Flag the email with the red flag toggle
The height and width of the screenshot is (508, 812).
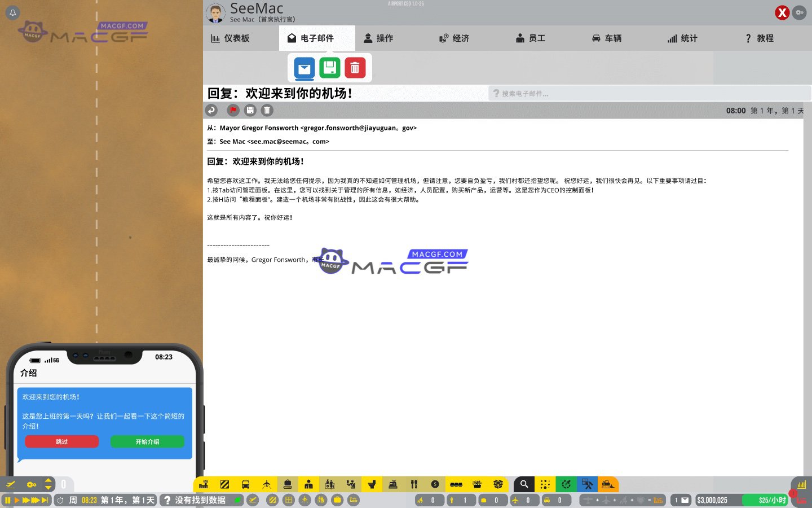click(x=232, y=110)
